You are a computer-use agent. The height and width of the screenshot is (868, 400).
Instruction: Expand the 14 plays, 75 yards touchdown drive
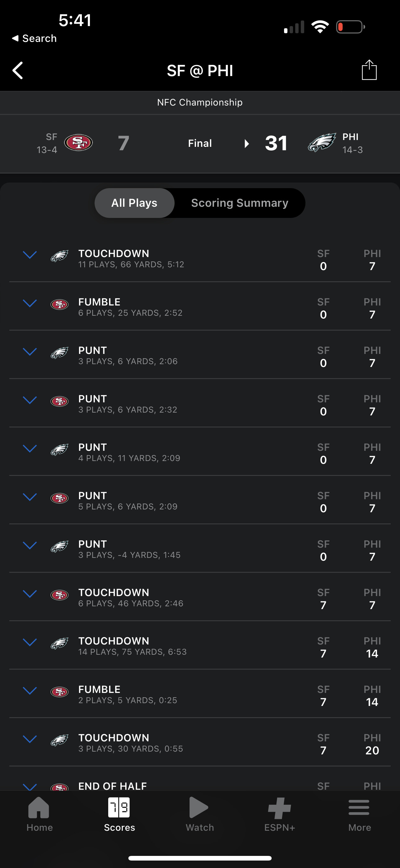30,642
